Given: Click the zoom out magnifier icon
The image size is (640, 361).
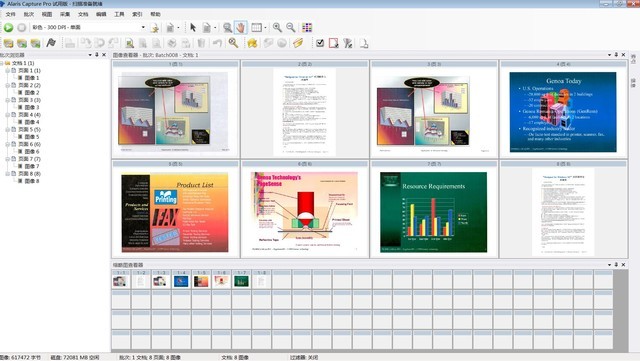Looking at the screenshot, I should [x=291, y=27].
